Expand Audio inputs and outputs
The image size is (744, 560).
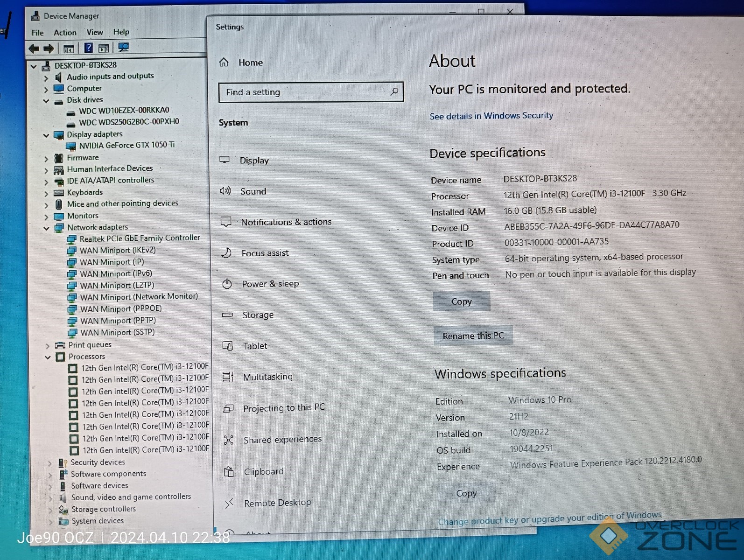(x=46, y=78)
